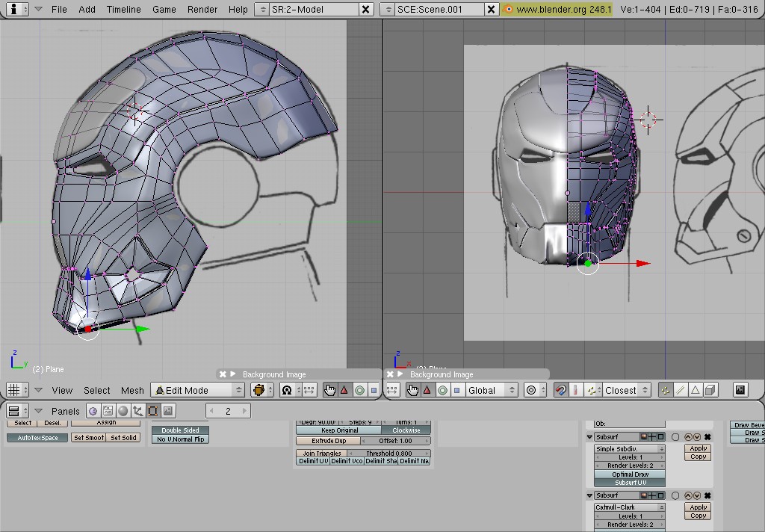Open the Closest snap mode dropdown
The width and height of the screenshot is (765, 532).
click(626, 390)
